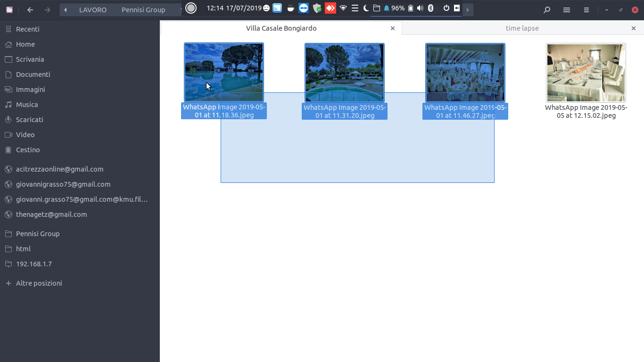Switch to Villa Casale Bongiardo tab
644x362 pixels.
pyautogui.click(x=281, y=28)
